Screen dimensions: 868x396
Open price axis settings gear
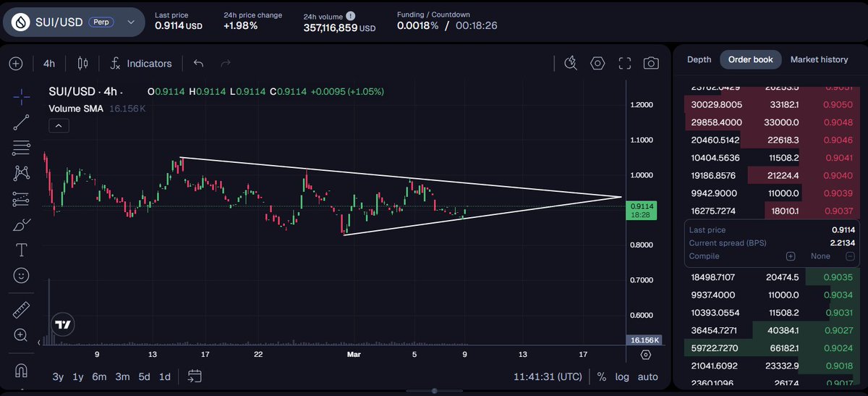click(645, 355)
